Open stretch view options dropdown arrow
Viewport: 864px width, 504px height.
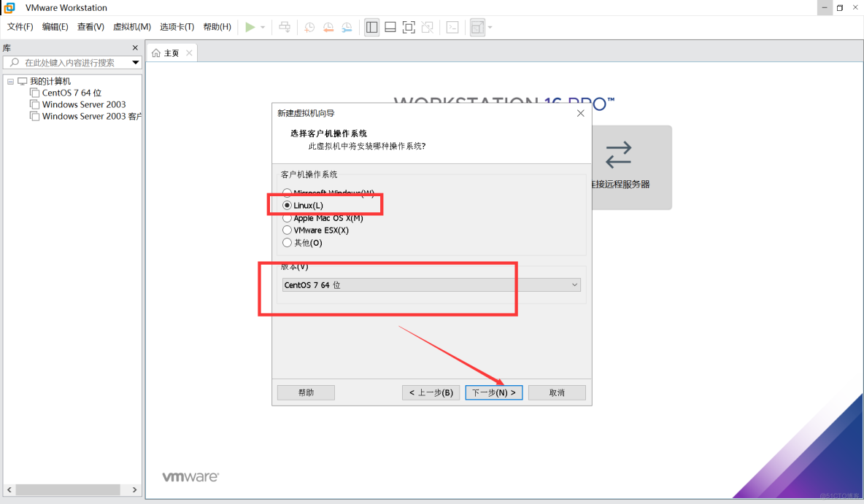coord(490,27)
